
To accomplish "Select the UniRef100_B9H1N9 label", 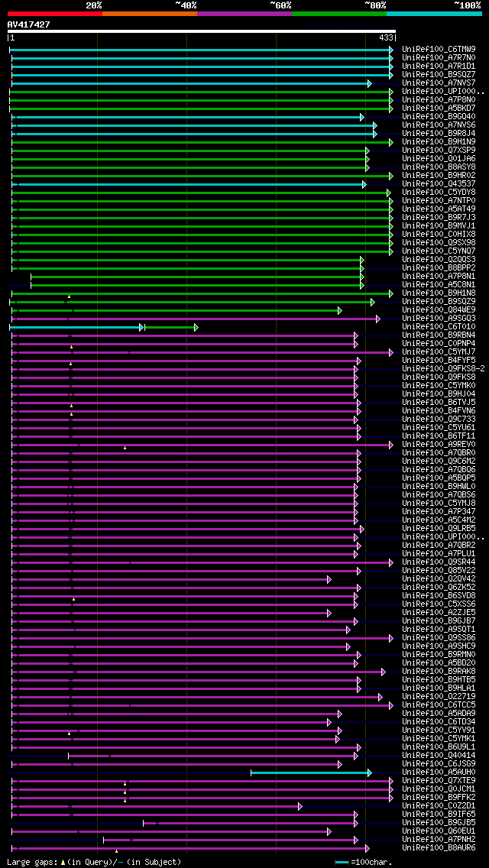I will pos(439,142).
